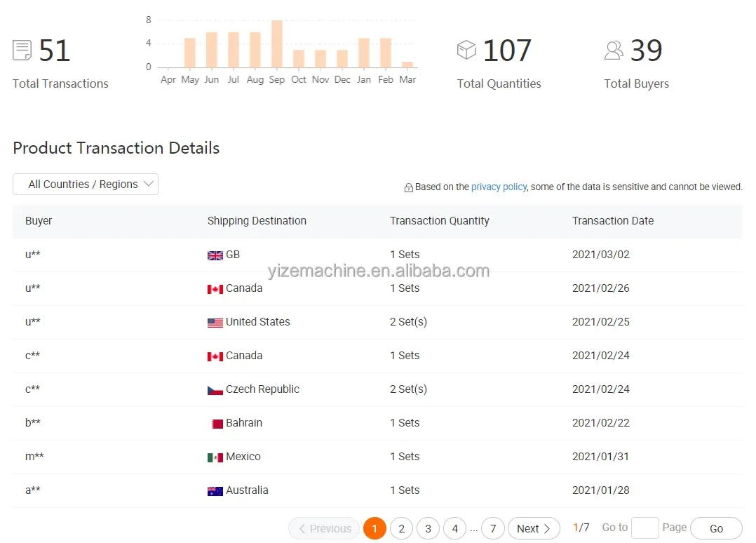Click the March bar in the chart

pyautogui.click(x=407, y=65)
